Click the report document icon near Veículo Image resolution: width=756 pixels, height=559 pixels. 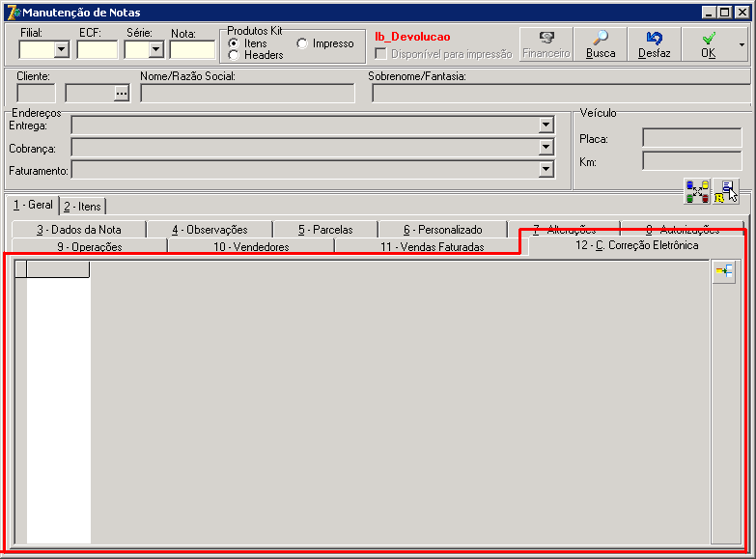tap(726, 191)
